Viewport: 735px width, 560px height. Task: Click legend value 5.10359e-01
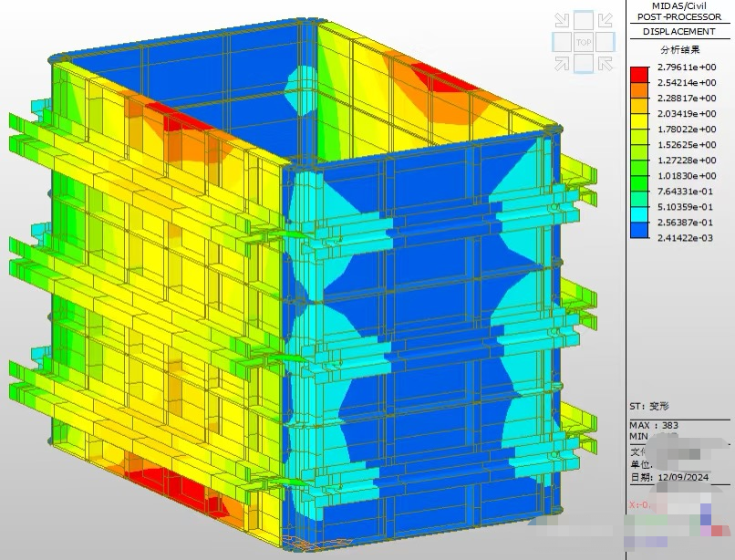pyautogui.click(x=686, y=207)
